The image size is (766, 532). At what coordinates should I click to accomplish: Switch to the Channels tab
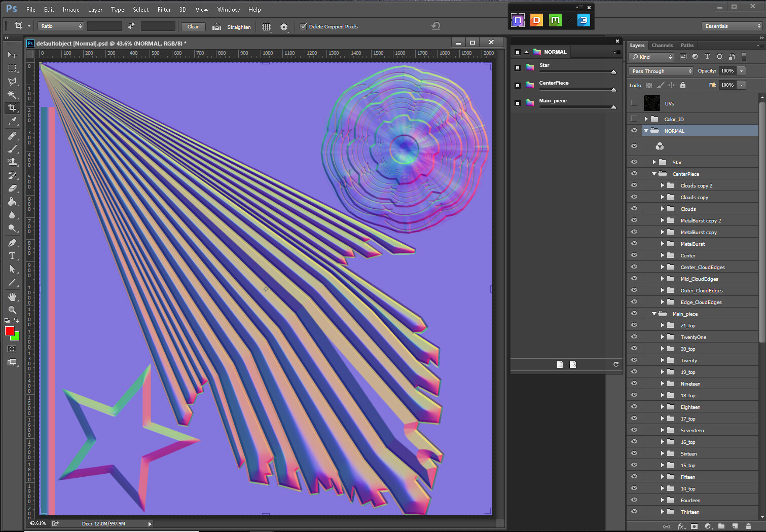662,45
